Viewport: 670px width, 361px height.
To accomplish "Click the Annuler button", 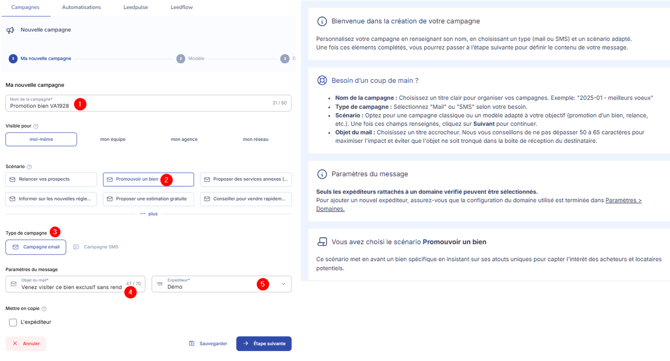I will 26,343.
